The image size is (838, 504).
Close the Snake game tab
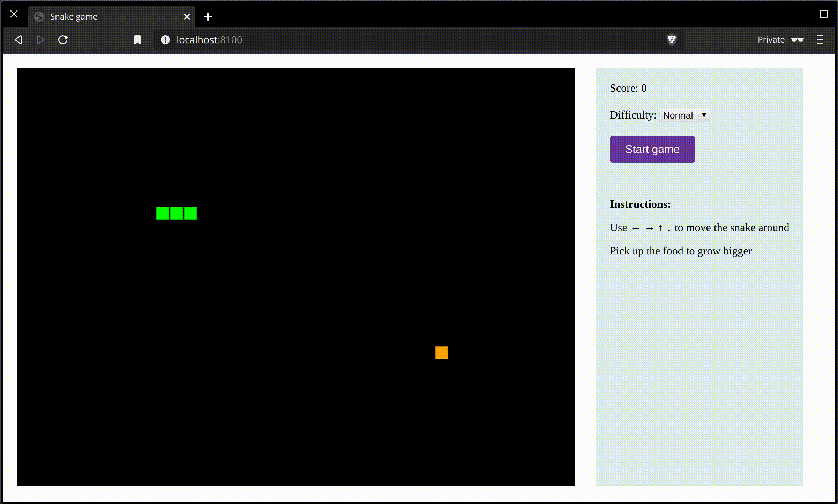click(187, 17)
